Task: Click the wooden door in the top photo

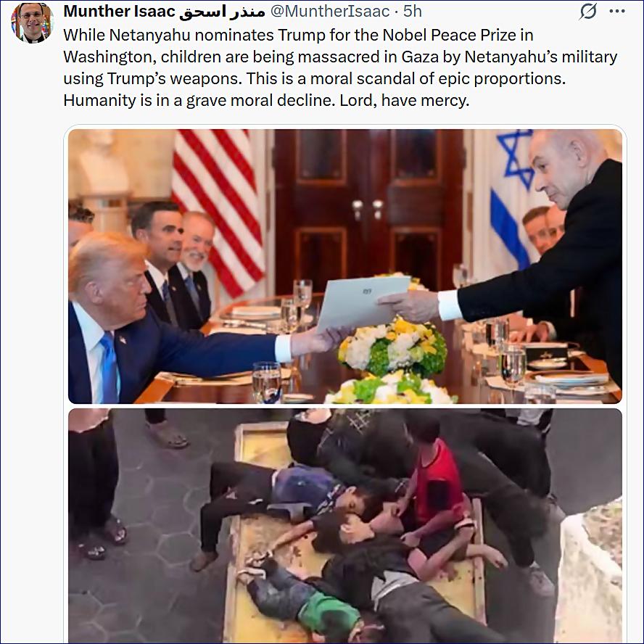Action: (369, 210)
